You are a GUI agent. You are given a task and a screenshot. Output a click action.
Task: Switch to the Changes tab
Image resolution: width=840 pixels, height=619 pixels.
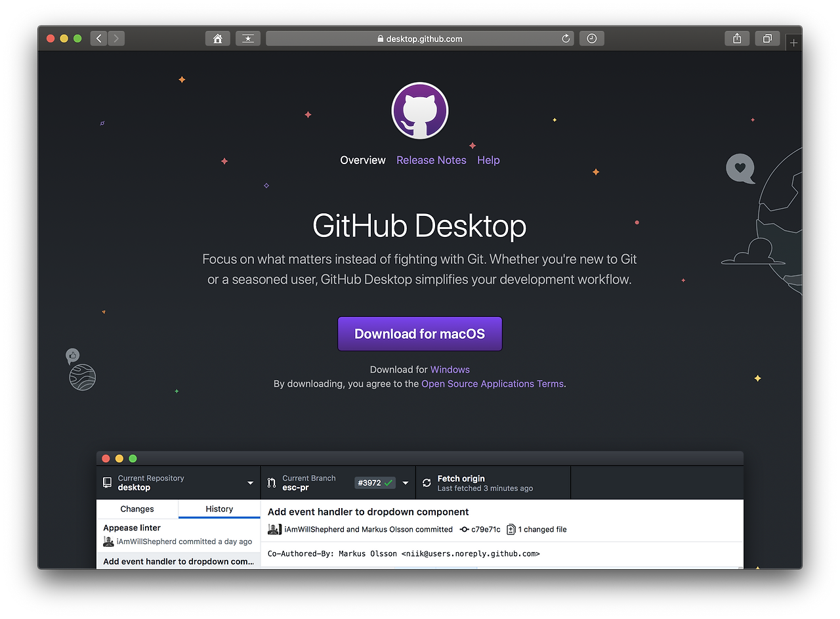click(137, 509)
